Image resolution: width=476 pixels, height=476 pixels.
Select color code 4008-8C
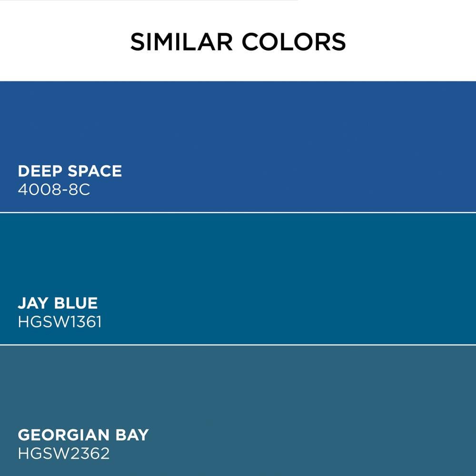tap(54, 190)
